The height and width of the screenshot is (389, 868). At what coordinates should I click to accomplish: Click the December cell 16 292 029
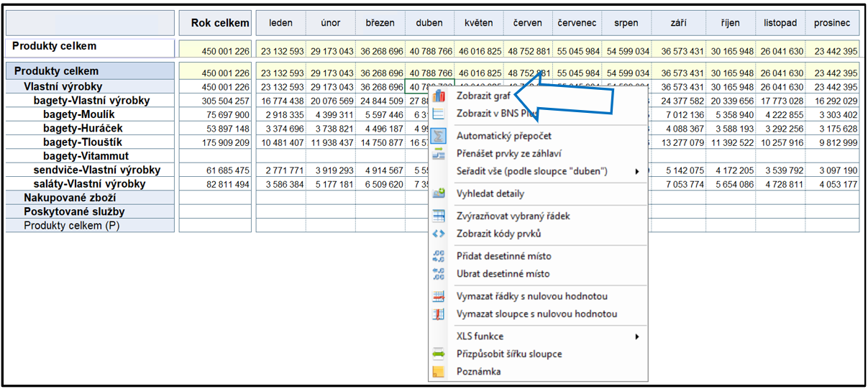click(x=832, y=101)
